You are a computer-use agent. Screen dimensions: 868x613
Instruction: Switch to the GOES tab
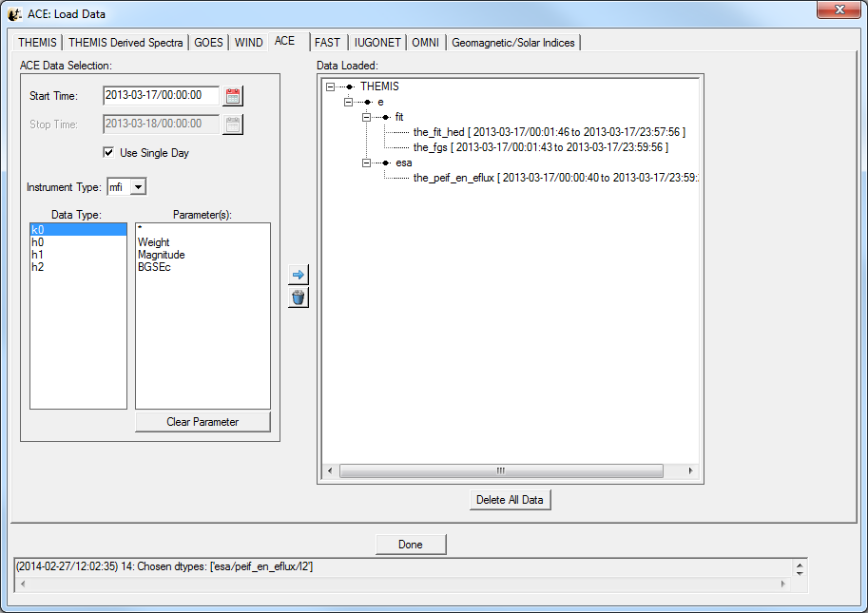point(209,43)
